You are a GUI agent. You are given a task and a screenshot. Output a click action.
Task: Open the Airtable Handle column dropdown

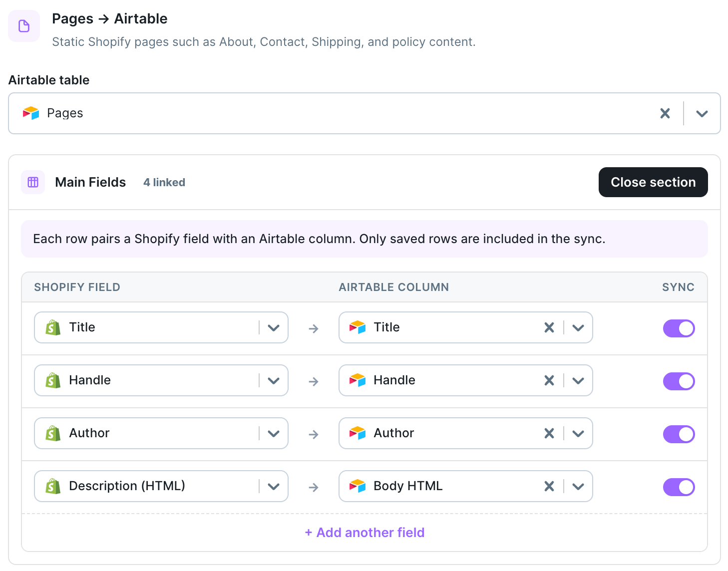click(x=578, y=381)
